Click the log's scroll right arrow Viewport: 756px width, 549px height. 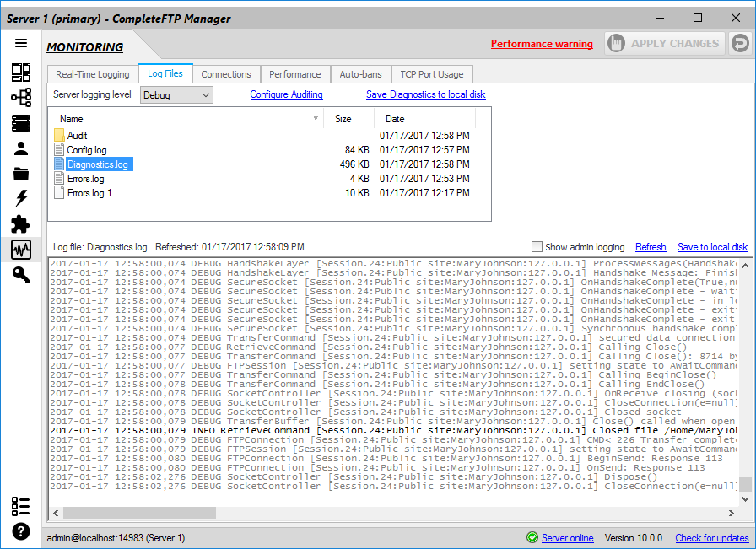point(732,514)
